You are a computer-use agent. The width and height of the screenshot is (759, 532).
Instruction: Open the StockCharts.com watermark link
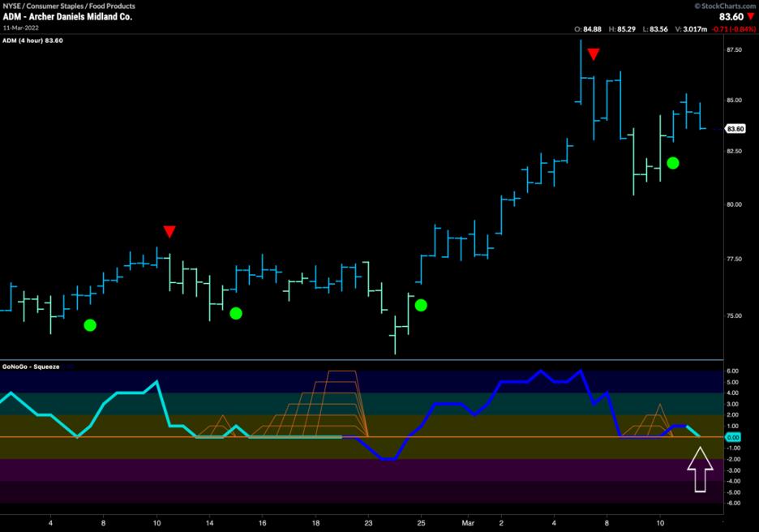click(x=724, y=5)
